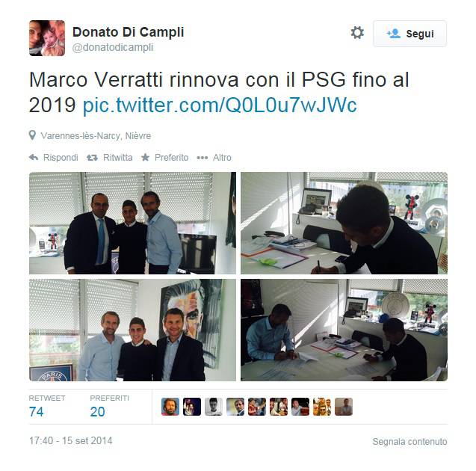This screenshot has width=476, height=471.
Task: Click the last avatar in the retweeters row
Action: [344, 407]
